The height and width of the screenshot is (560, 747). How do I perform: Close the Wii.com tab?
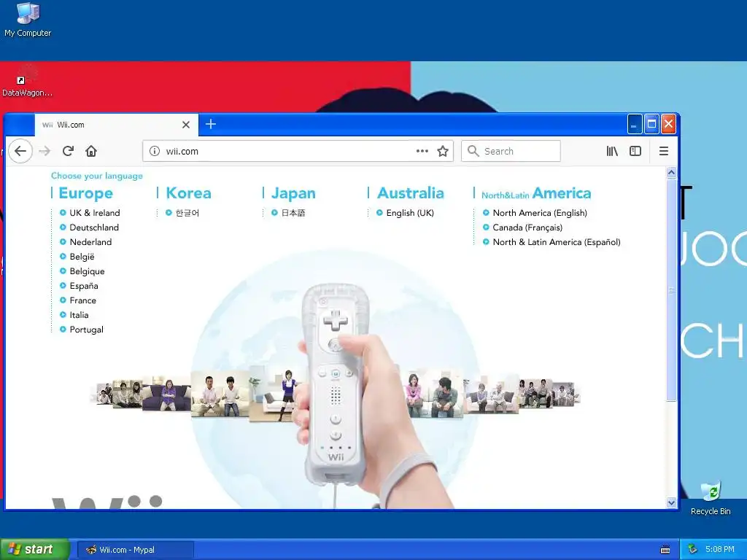186,125
